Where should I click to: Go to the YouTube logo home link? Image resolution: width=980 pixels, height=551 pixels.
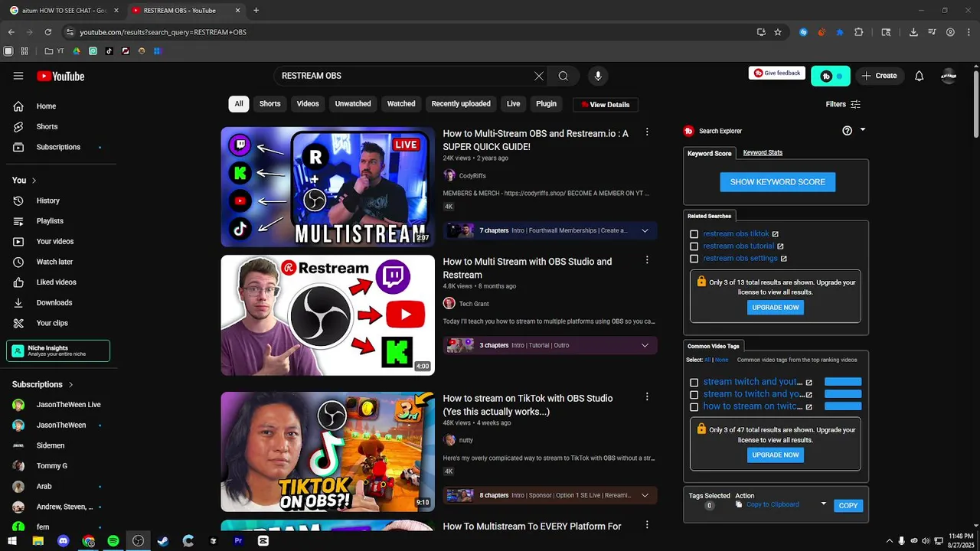(x=60, y=76)
